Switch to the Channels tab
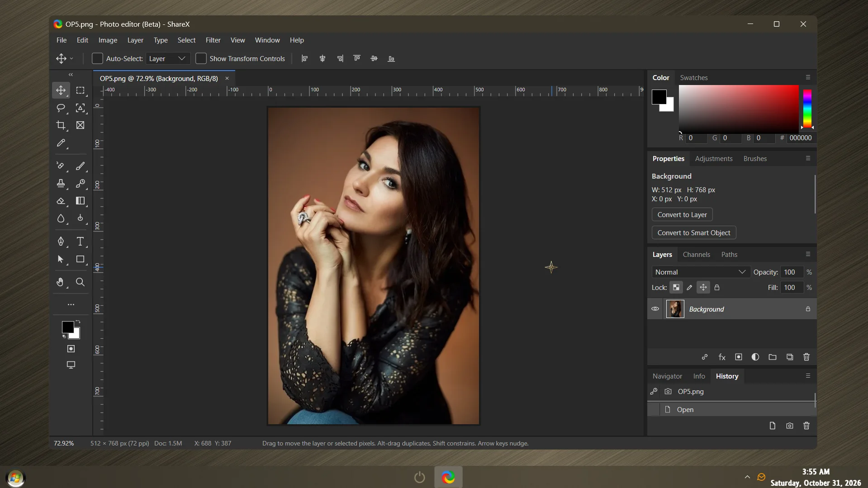 [696, 254]
